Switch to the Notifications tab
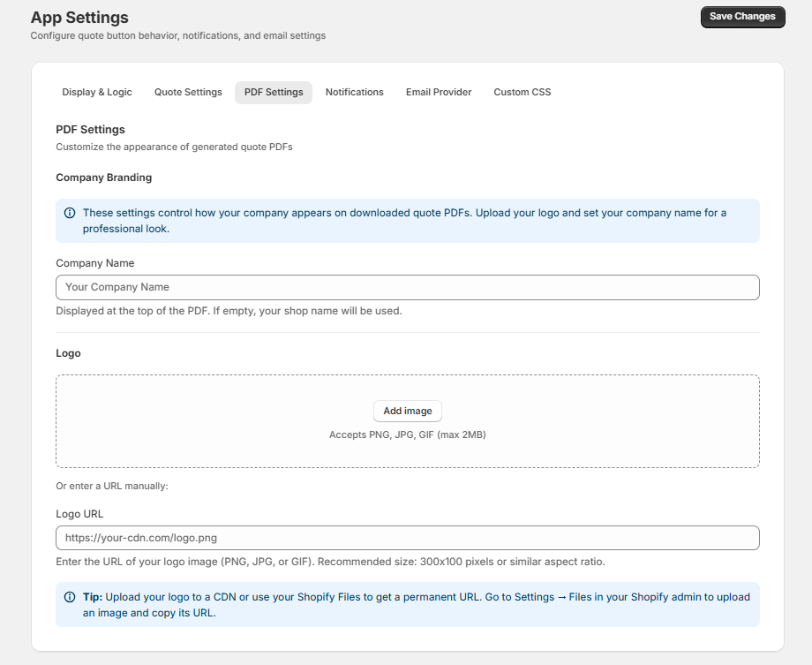 point(354,92)
